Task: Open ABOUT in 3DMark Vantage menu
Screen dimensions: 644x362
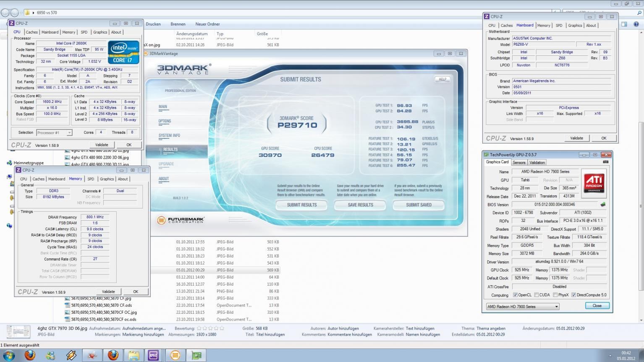Action: [164, 179]
